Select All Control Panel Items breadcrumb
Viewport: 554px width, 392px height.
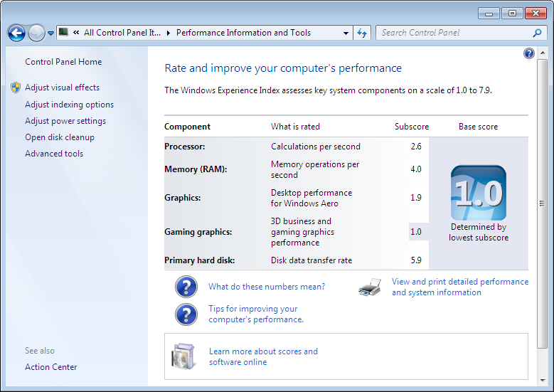pyautogui.click(x=122, y=33)
